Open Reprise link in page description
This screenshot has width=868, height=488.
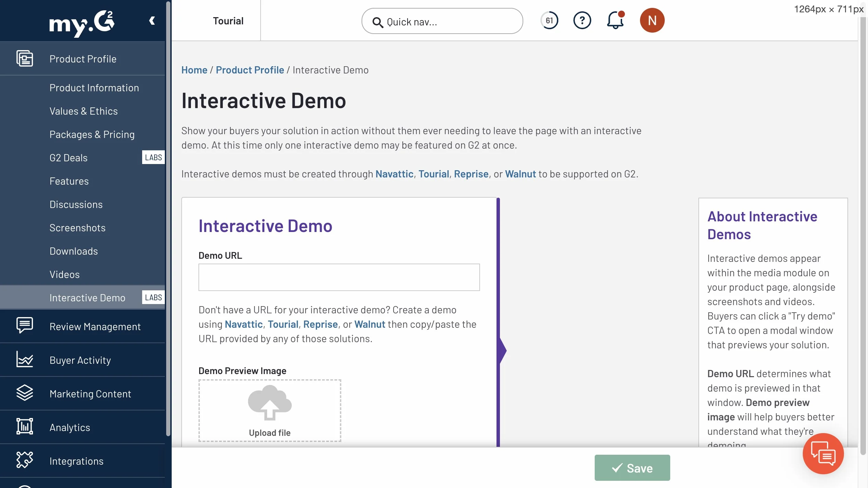[471, 174]
